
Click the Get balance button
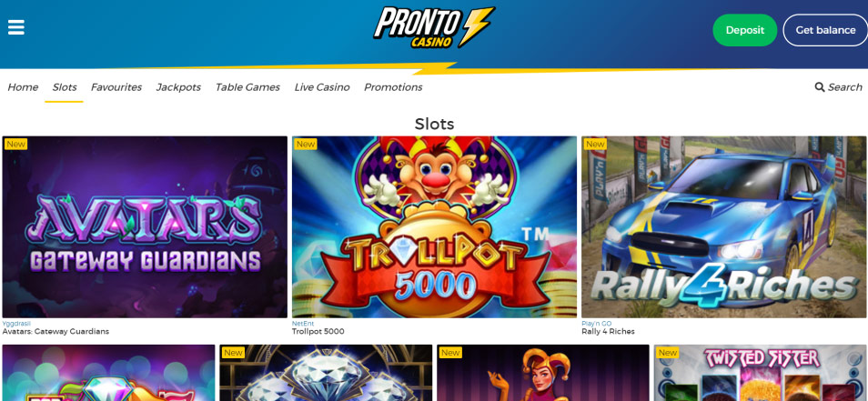click(x=825, y=30)
